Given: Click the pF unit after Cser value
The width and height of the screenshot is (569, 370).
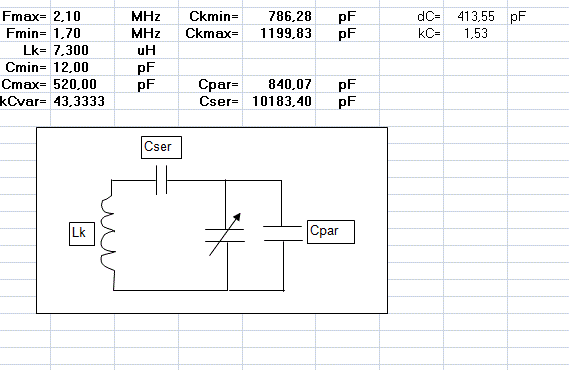Looking at the screenshot, I should pos(347,101).
